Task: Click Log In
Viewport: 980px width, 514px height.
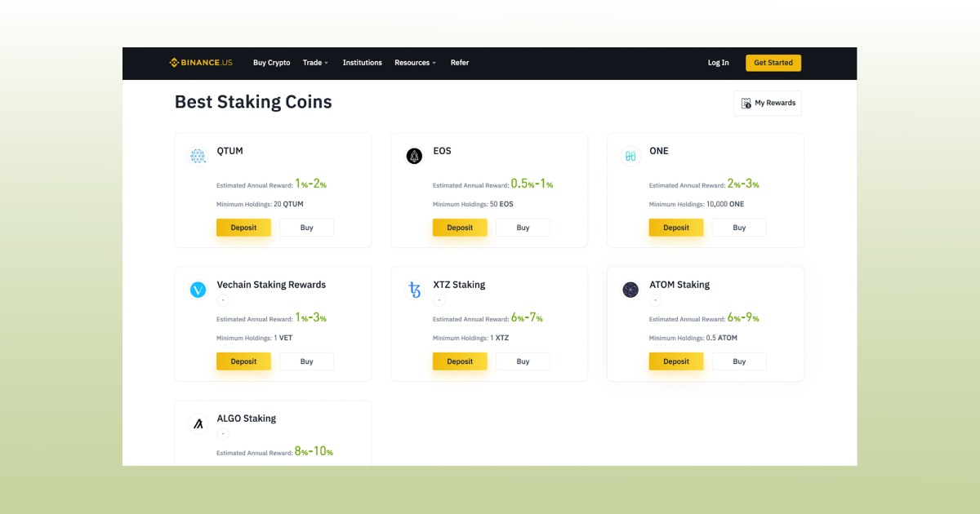Action: point(718,63)
